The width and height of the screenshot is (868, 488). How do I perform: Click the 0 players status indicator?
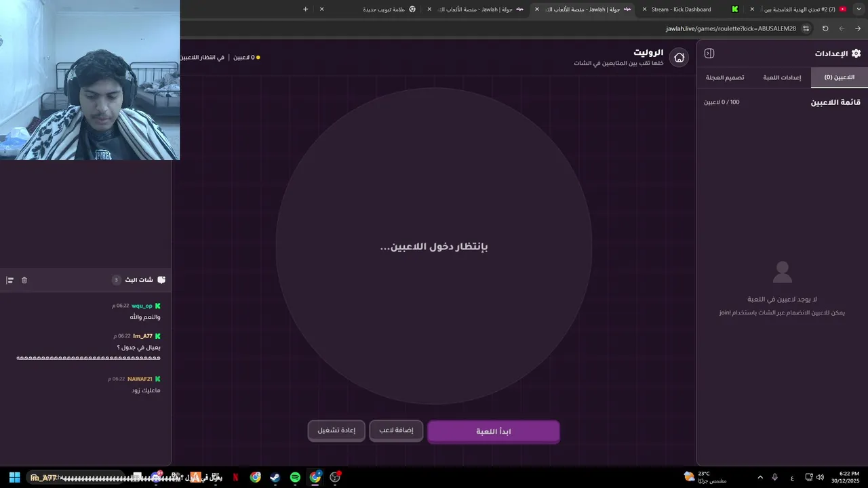tap(247, 58)
